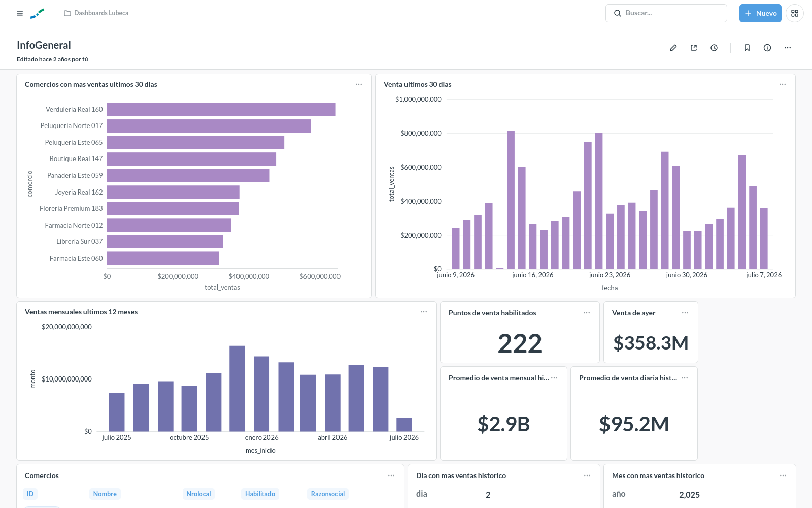This screenshot has height=508, width=812.
Task: Open the browse data grid icon
Action: coord(795,13)
